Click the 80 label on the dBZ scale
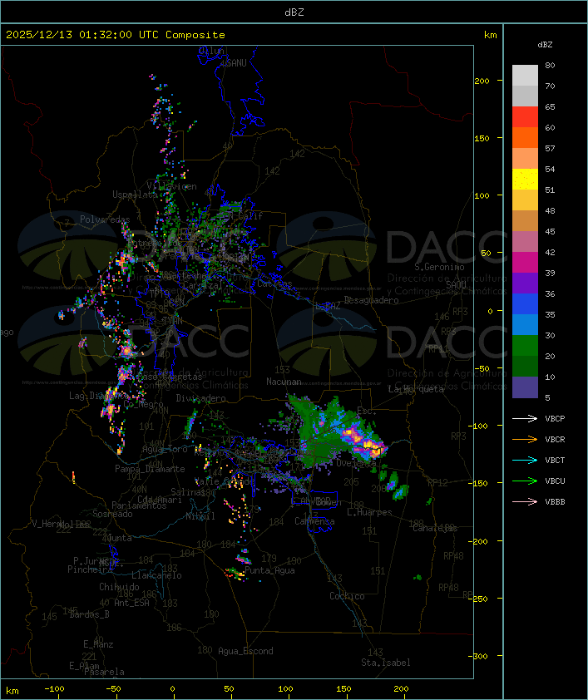 coord(550,65)
